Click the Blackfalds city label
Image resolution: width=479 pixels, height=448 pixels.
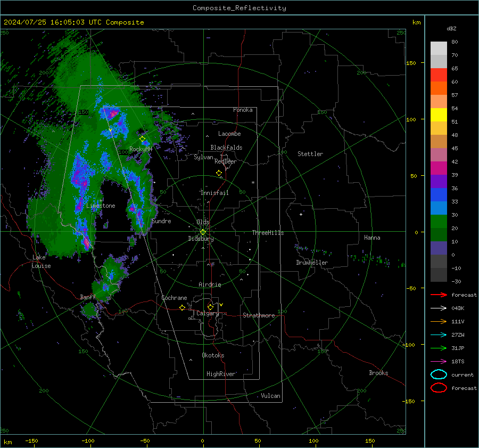[226, 148]
